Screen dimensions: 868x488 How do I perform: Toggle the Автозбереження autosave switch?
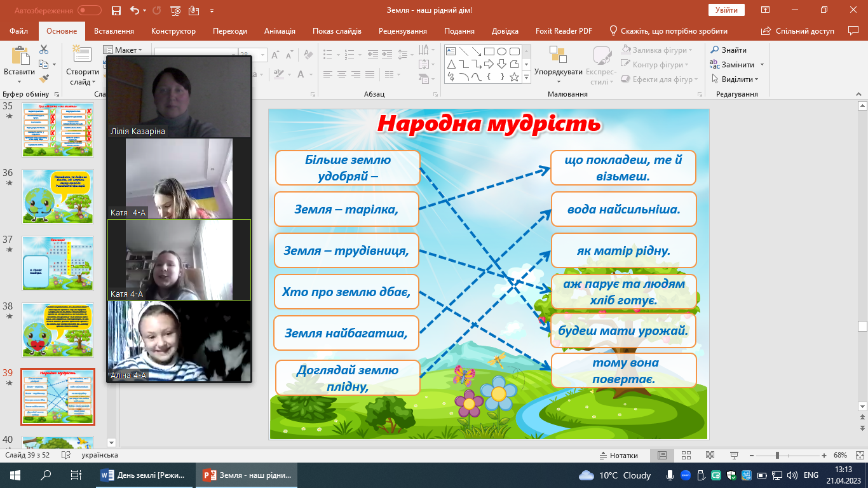pos(89,10)
